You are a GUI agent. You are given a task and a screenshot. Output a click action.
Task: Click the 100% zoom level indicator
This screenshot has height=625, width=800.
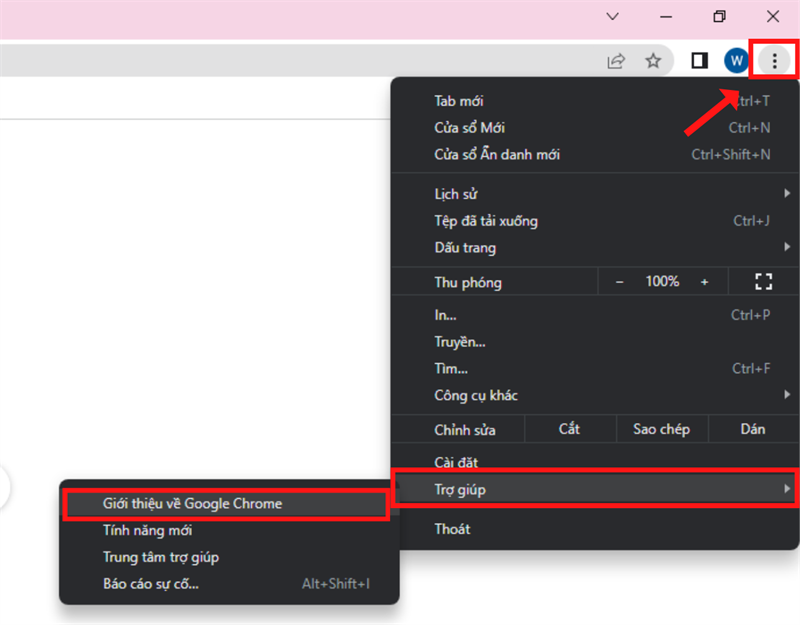[x=663, y=281]
